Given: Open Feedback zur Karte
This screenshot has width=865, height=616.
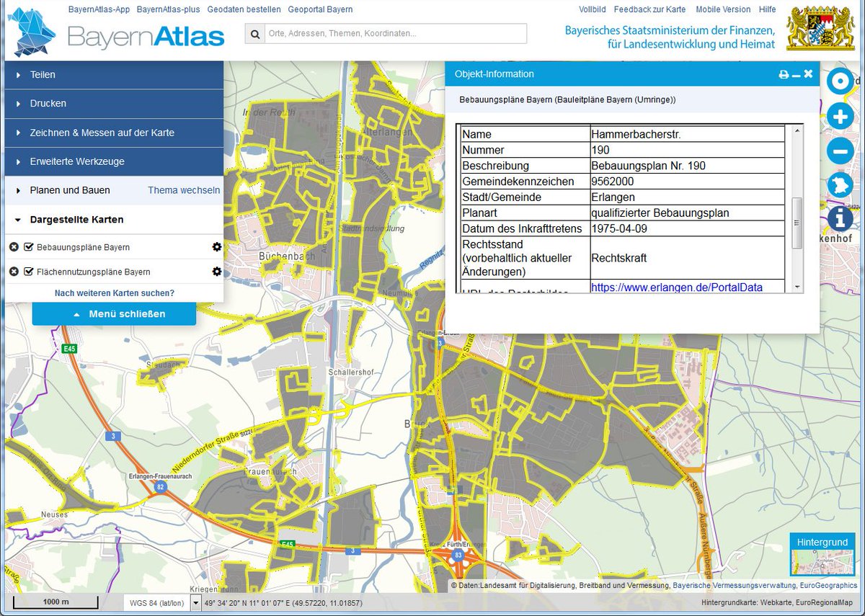Looking at the screenshot, I should click(x=649, y=9).
